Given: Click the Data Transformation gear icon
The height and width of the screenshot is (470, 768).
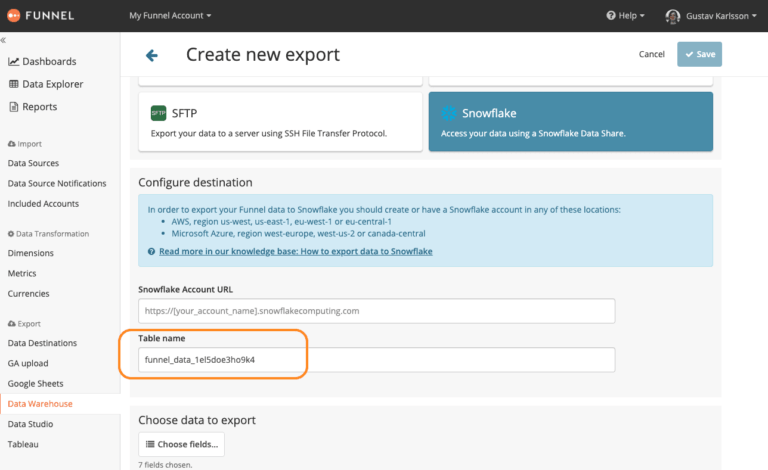Looking at the screenshot, I should [x=11, y=234].
